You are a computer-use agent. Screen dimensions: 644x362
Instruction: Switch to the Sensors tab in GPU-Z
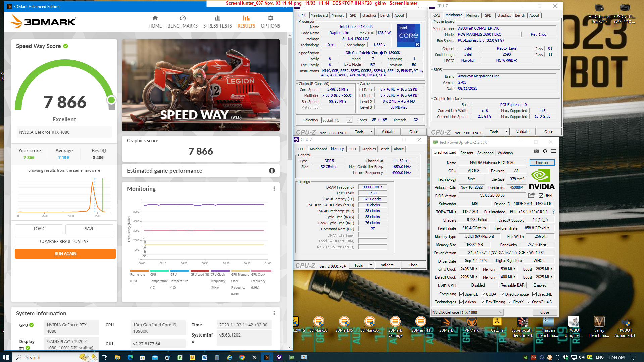(466, 153)
